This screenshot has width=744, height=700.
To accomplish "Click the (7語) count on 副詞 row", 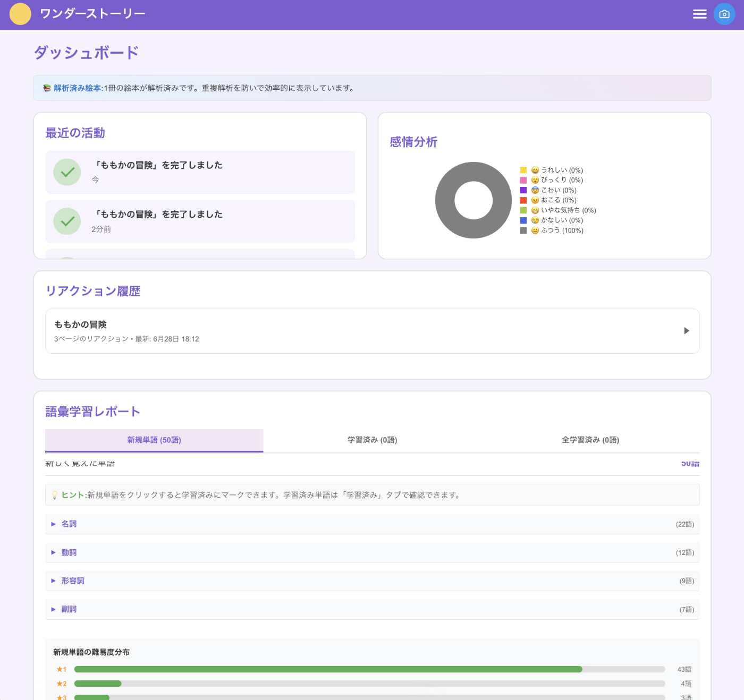I will click(x=687, y=609).
